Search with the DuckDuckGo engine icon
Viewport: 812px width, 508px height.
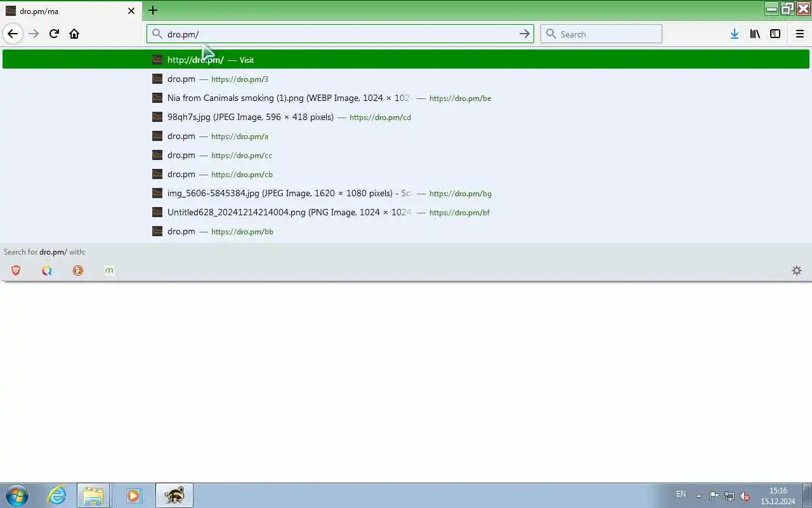78,271
